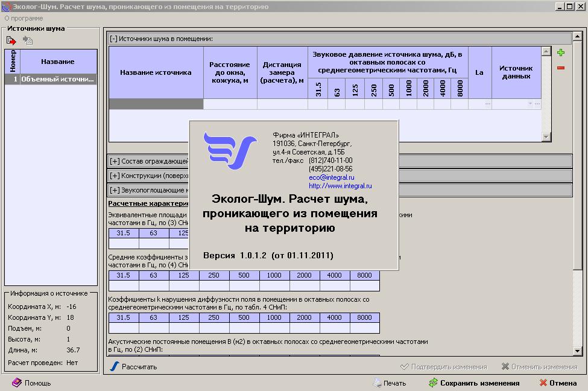Click the Рассчитать calculate button
Viewport: 588px width, 391px height.
point(134,366)
